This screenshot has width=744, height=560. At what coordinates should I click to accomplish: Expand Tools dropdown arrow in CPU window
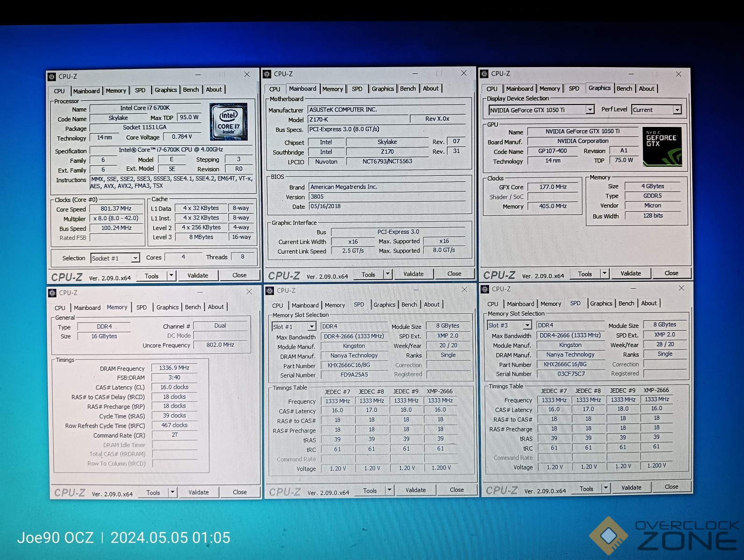(171, 275)
